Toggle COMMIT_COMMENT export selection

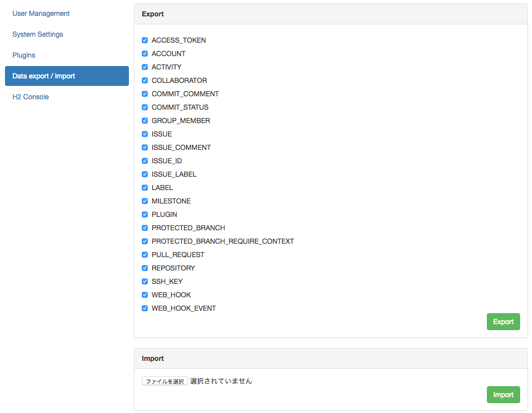click(144, 93)
